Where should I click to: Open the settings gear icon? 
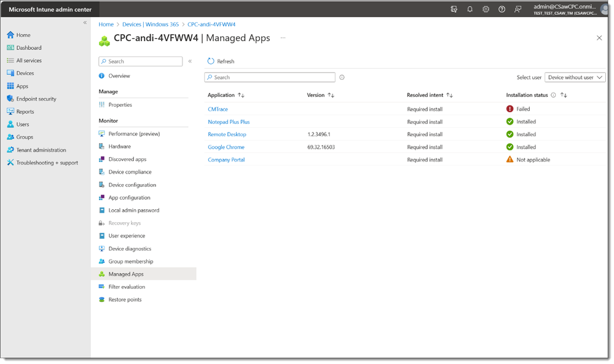486,9
